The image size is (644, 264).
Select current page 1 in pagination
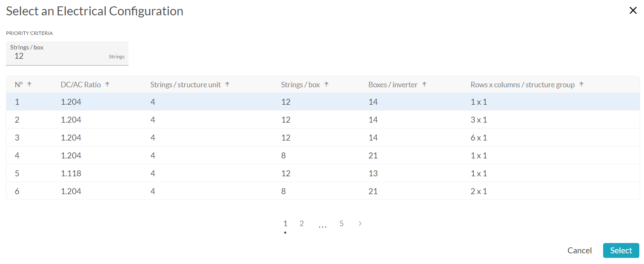point(285,224)
